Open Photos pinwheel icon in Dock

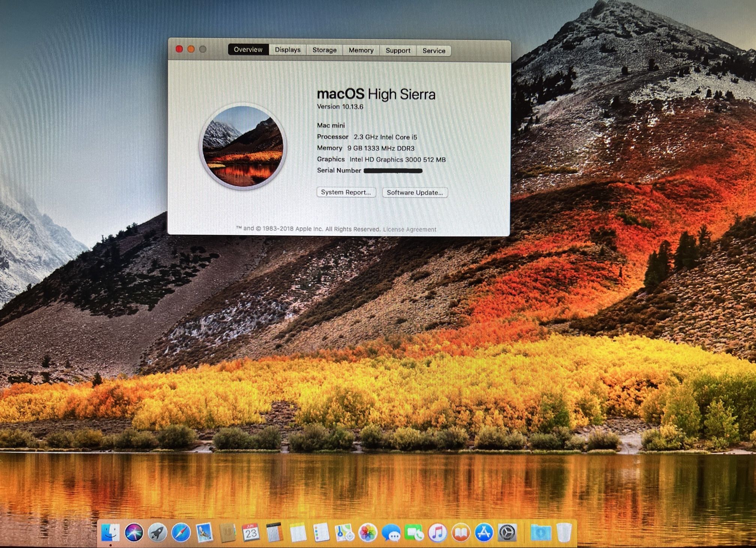coord(368,533)
